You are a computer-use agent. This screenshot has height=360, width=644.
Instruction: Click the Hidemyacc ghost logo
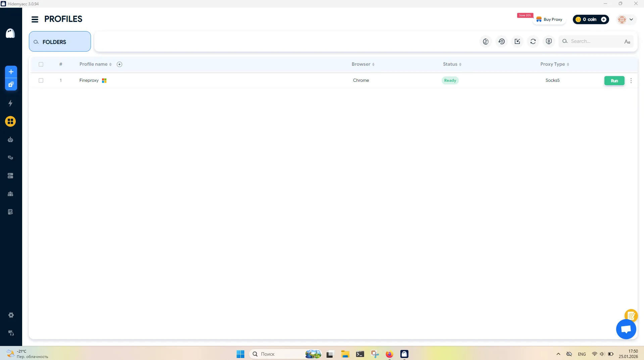tap(10, 33)
